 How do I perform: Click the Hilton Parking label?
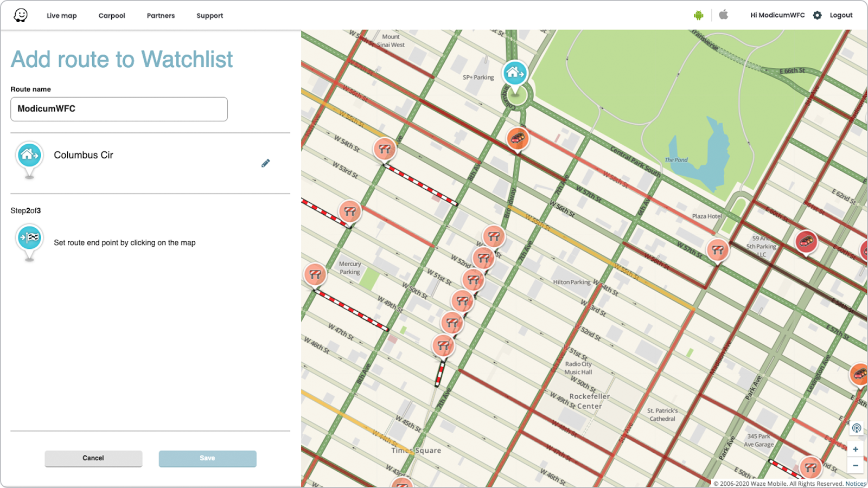click(x=572, y=282)
